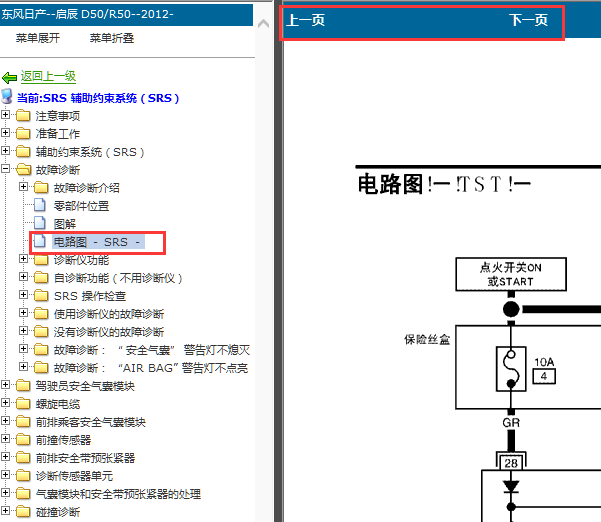Click the folder icon for 前撞传感器
601x522 pixels.
(23, 440)
